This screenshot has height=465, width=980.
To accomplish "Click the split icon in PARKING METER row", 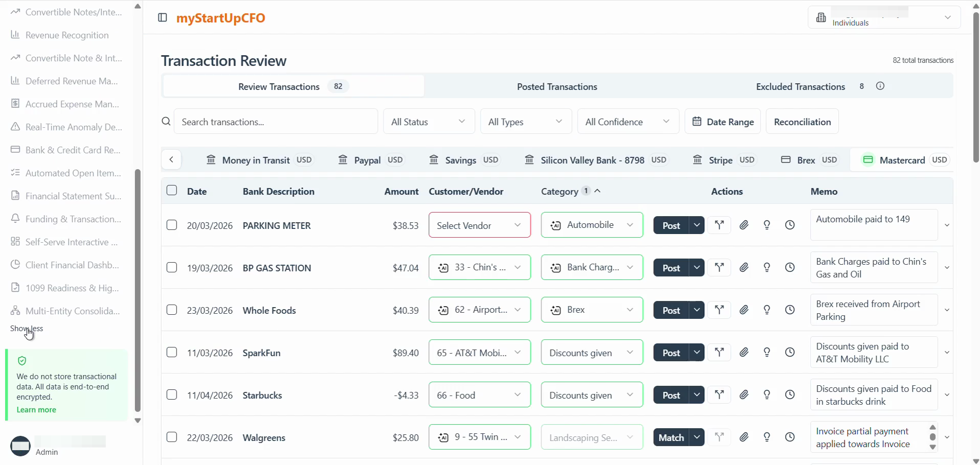I will (x=720, y=225).
